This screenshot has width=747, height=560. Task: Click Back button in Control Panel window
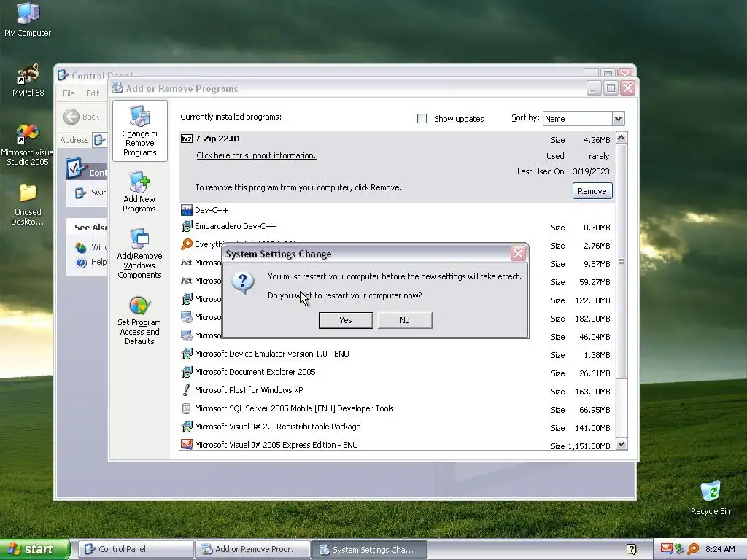pos(82,117)
